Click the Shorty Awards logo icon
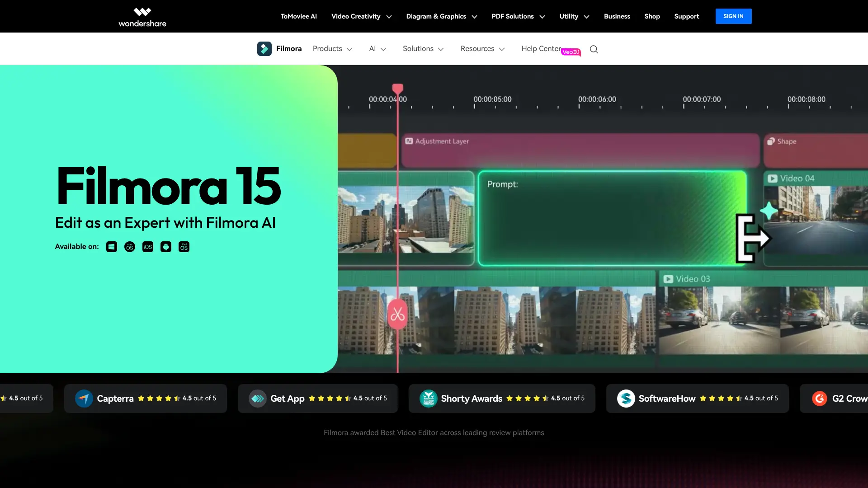Screen dimensions: 868x488 (429, 399)
